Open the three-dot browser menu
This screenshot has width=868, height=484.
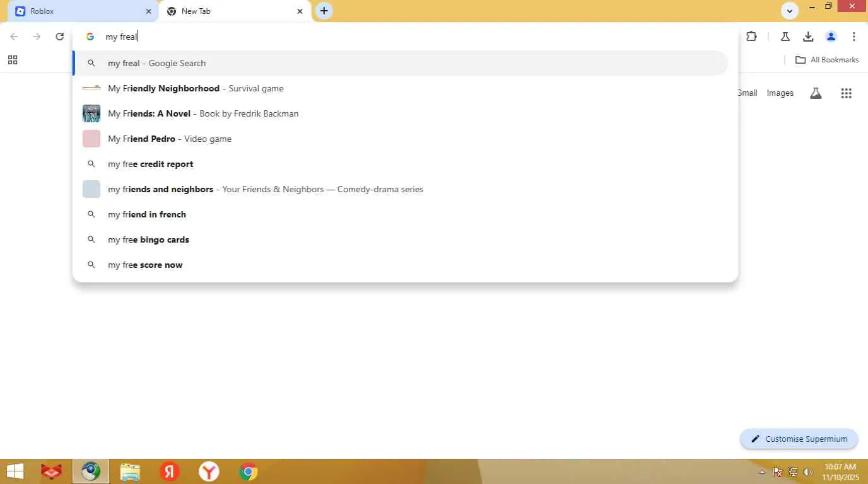click(853, 37)
